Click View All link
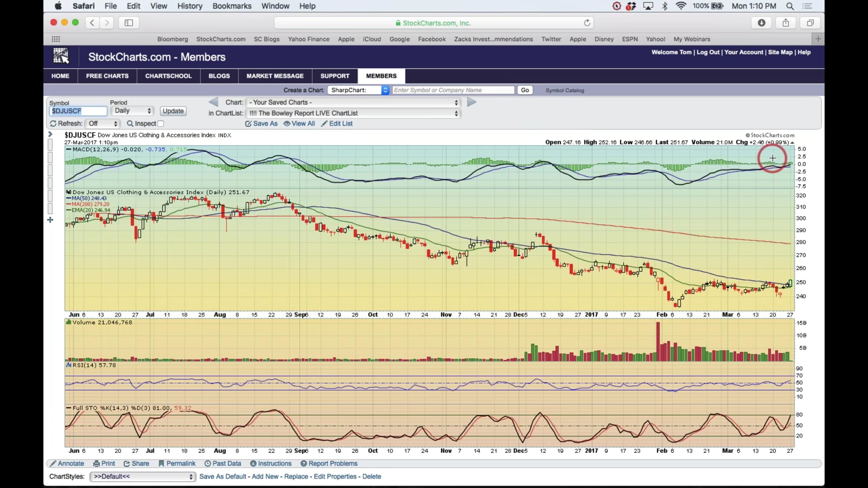This screenshot has height=488, width=868. [299, 124]
